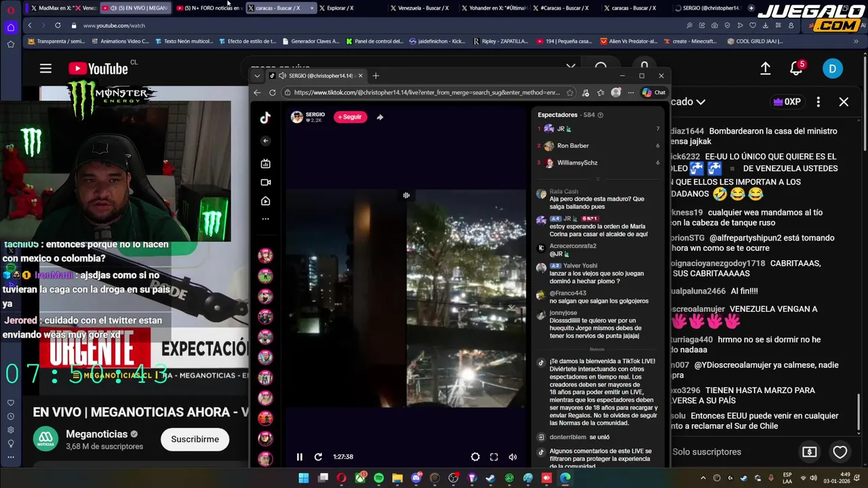
Task: Open the Meganoticias channel avatar
Action: click(45, 439)
